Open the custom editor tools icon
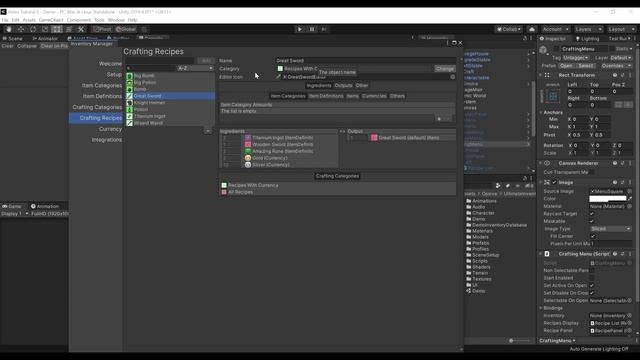The height and width of the screenshot is (360, 640). 81,29
